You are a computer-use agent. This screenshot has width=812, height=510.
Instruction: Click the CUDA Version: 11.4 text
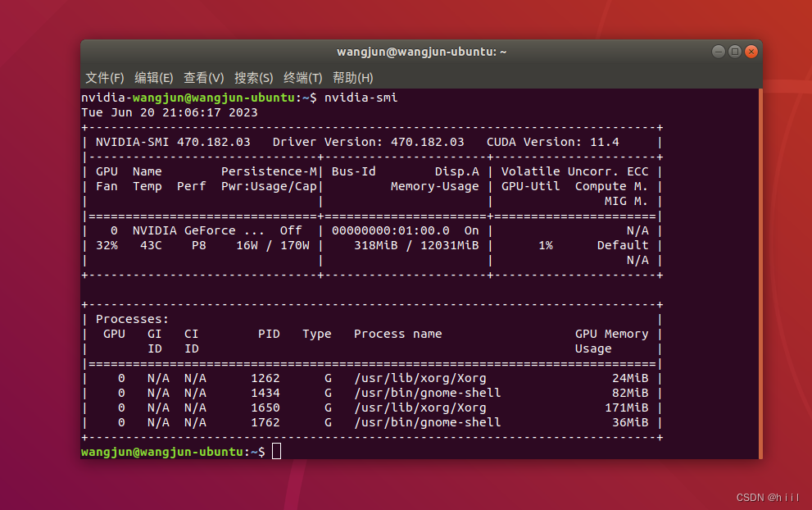pos(552,142)
